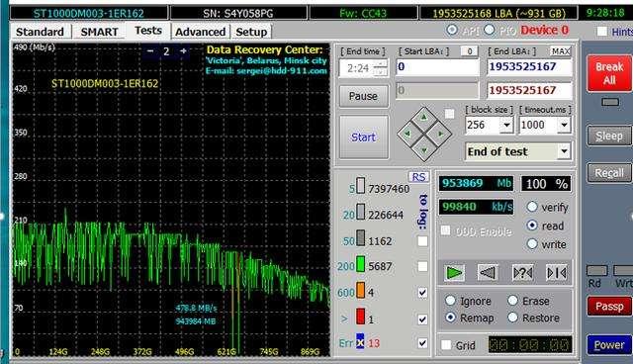Viewport: 633px width, 364px height.
Task: Click the RS button
Action: pos(418,177)
